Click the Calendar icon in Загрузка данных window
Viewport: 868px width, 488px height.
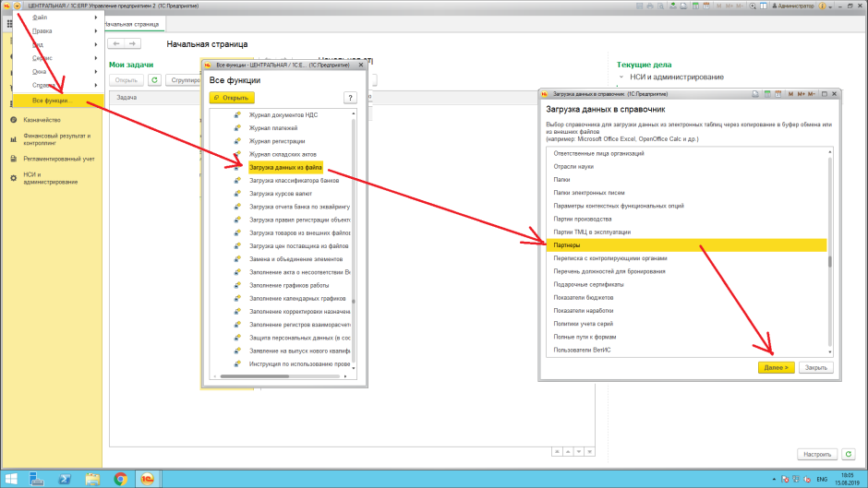[x=778, y=94]
